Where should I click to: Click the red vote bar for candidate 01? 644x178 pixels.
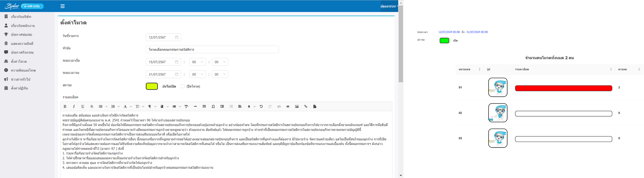(563, 88)
